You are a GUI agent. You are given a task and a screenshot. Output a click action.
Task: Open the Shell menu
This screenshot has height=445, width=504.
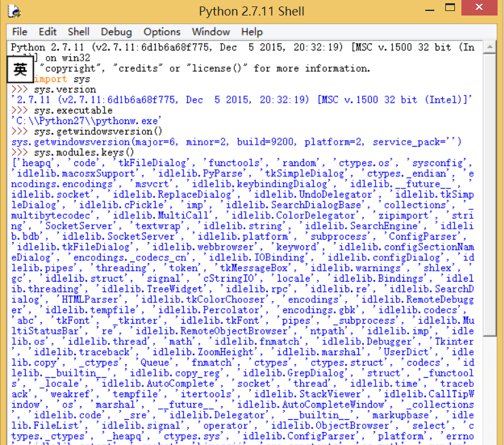79,32
